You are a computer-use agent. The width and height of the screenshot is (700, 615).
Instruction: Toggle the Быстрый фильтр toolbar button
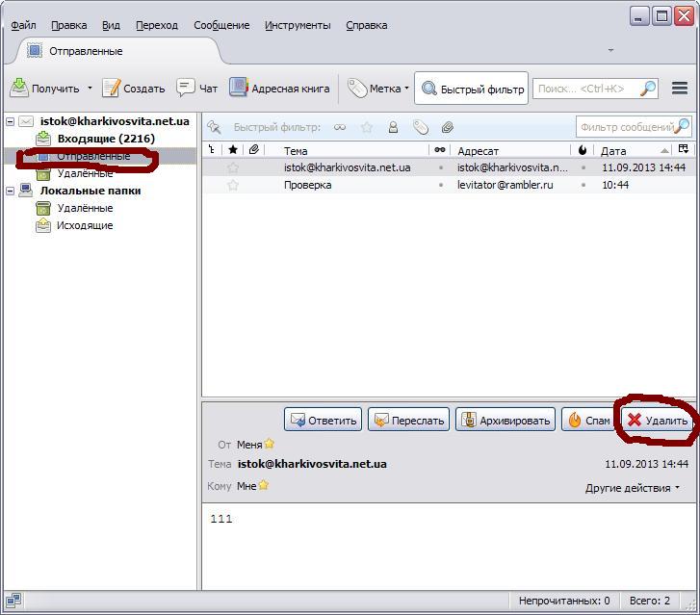[x=472, y=89]
